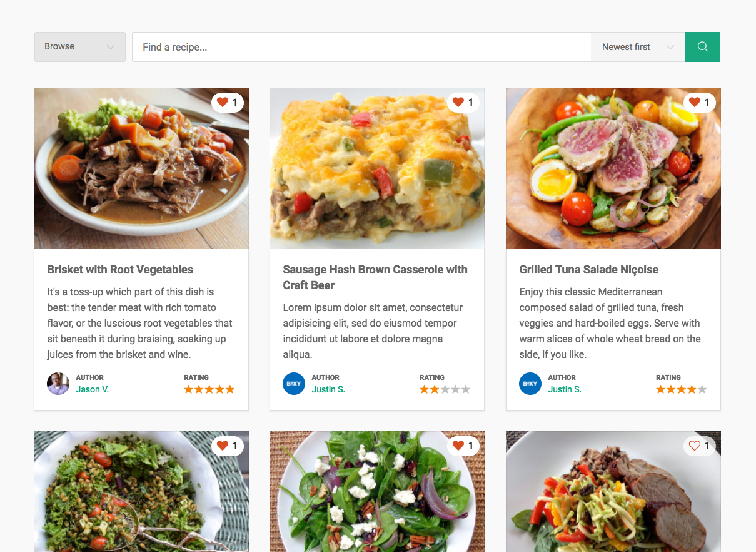756x552 pixels.
Task: Open the Newest first sort dropdown
Action: [638, 46]
